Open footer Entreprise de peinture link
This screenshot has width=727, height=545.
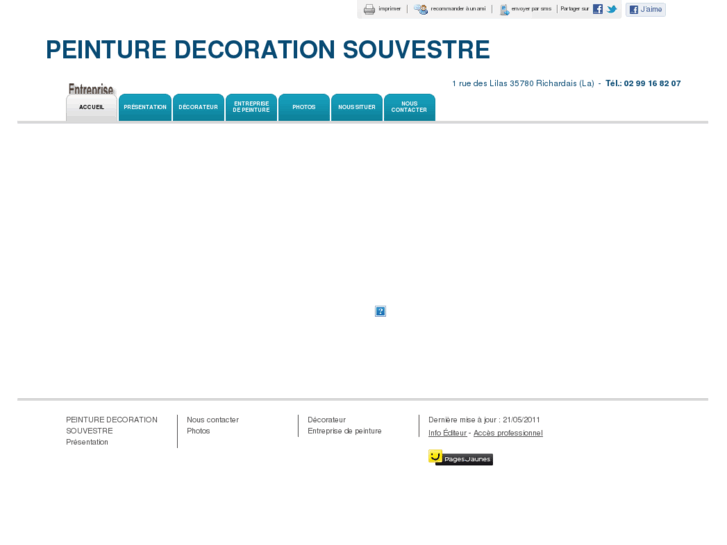coord(344,431)
